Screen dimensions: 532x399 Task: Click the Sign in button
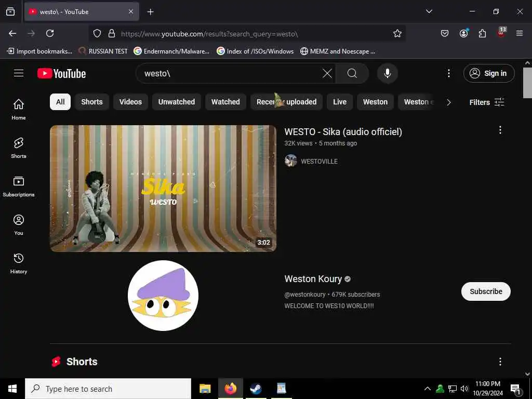pos(489,73)
